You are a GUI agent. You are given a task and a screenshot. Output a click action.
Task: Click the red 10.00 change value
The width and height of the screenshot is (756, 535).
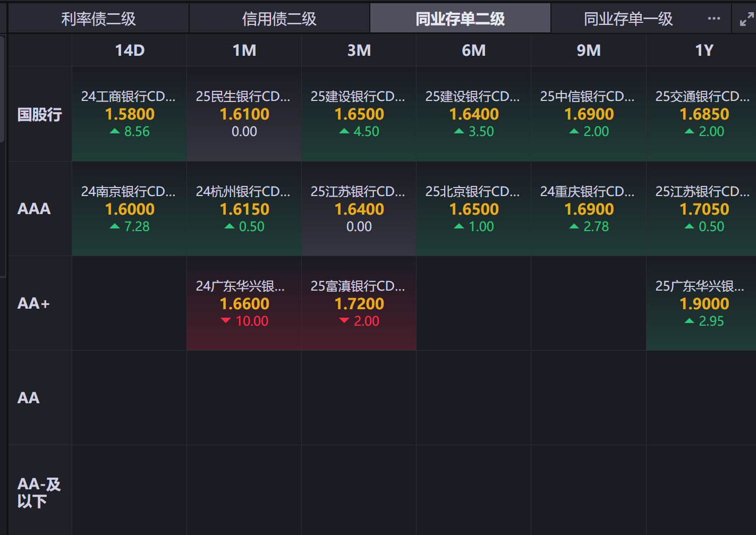(252, 321)
